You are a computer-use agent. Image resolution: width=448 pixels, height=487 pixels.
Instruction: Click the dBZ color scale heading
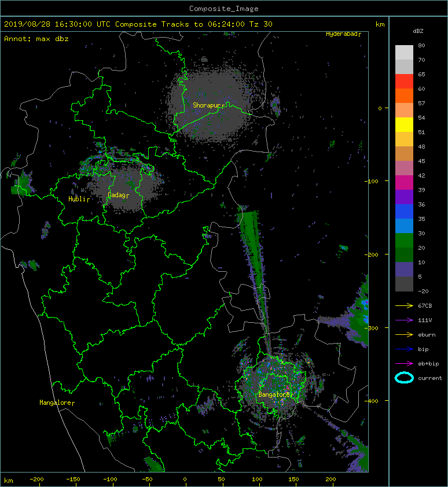(x=418, y=31)
